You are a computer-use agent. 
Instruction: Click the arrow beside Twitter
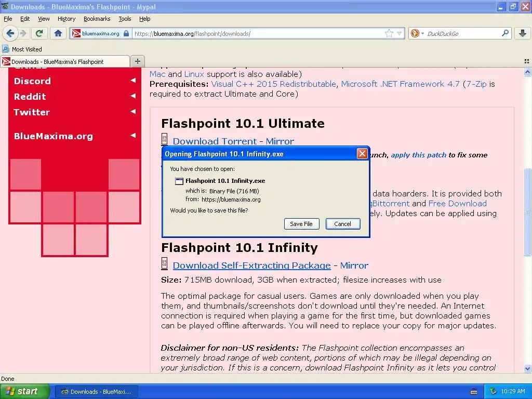[x=133, y=111]
